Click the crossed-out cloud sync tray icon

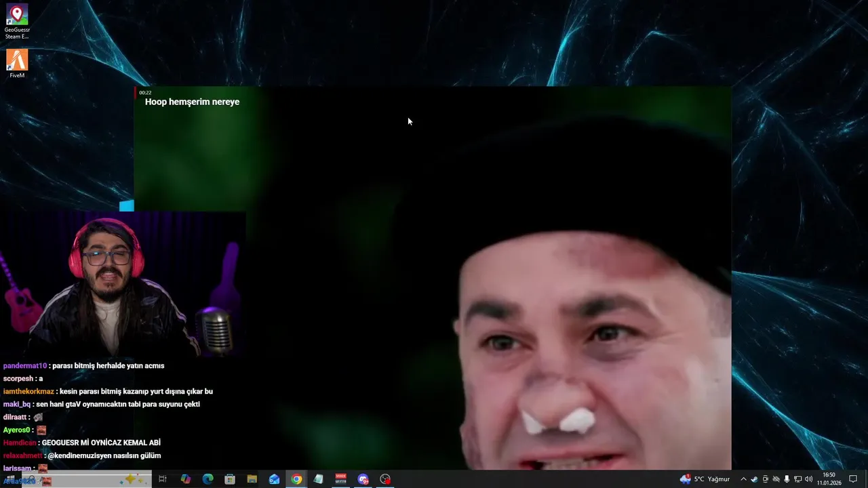pos(776,479)
